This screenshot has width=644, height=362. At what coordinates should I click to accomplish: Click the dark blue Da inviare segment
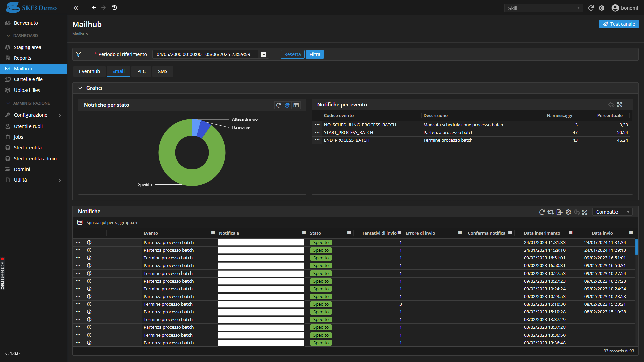coord(204,129)
